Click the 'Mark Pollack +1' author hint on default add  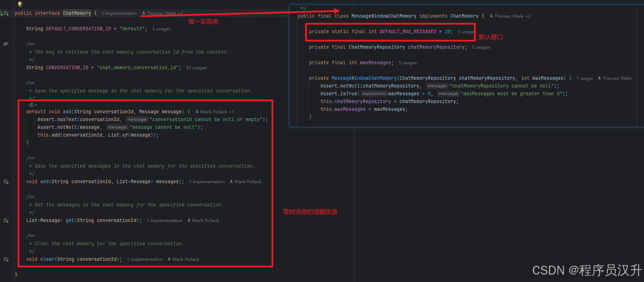click(x=214, y=112)
